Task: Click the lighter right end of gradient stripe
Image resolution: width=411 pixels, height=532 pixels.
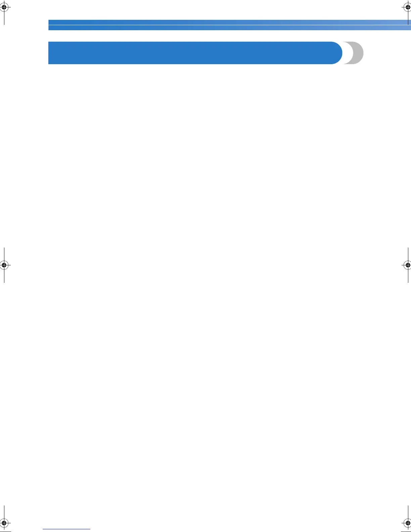Action: (386, 25)
